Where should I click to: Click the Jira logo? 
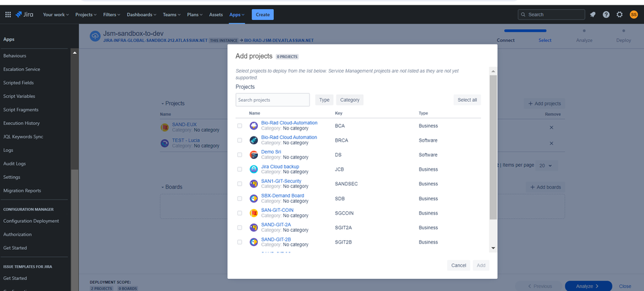[24, 14]
